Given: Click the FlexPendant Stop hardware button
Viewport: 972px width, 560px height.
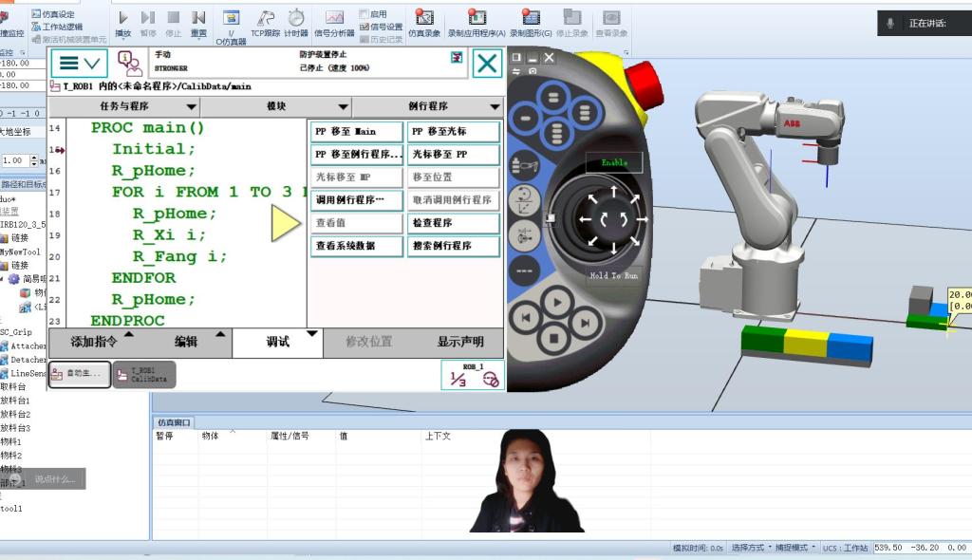Looking at the screenshot, I should [554, 339].
